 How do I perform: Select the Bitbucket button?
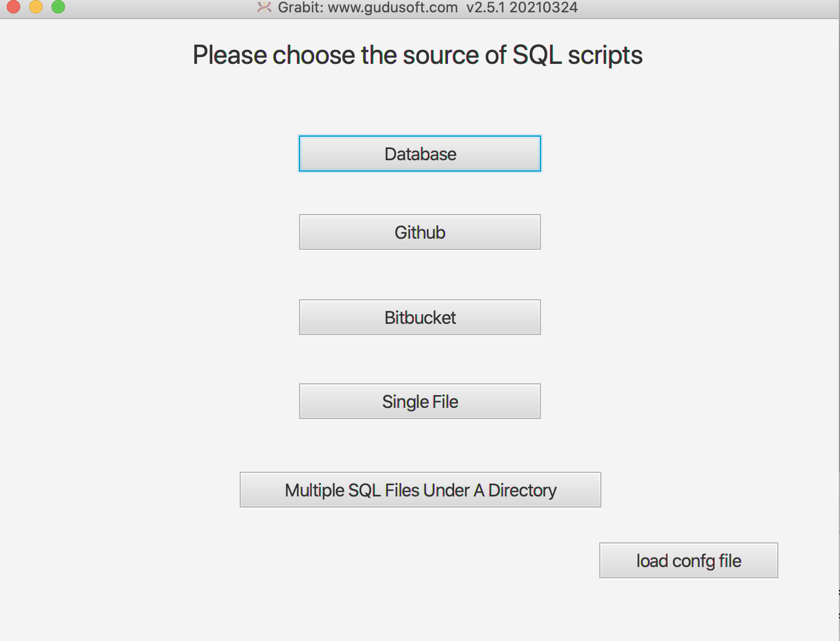[x=420, y=317]
